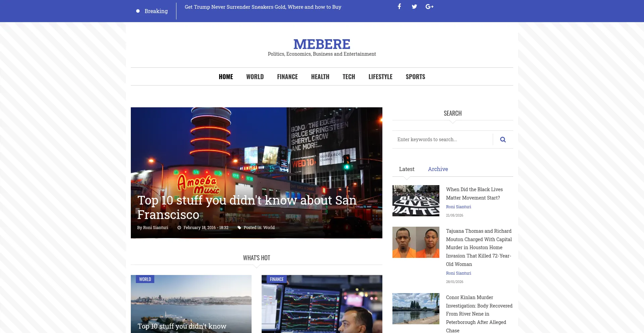The height and width of the screenshot is (333, 644).
Task: Open the SPORTS menu section
Action: pyautogui.click(x=415, y=77)
